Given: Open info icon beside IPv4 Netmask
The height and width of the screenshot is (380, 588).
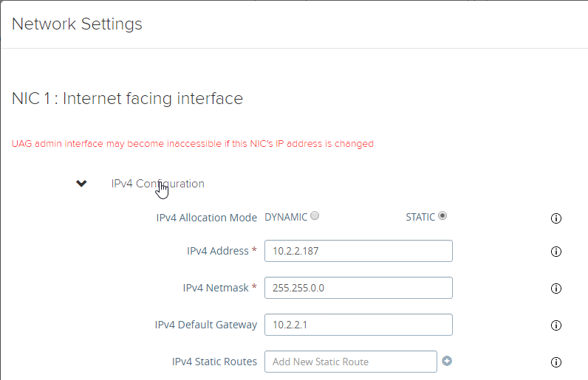Looking at the screenshot, I should pos(555,289).
